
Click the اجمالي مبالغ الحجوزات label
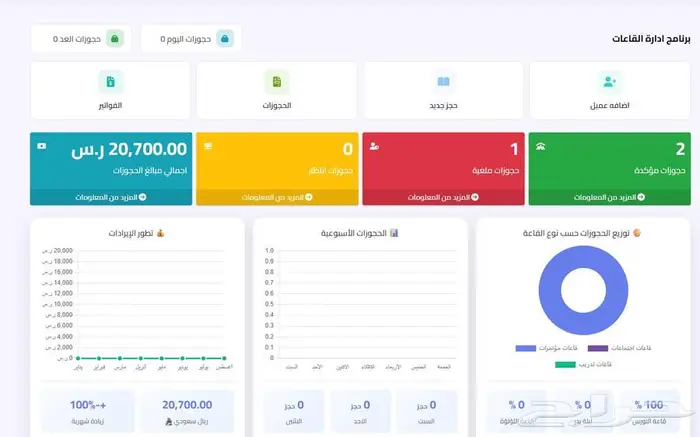[x=150, y=171]
